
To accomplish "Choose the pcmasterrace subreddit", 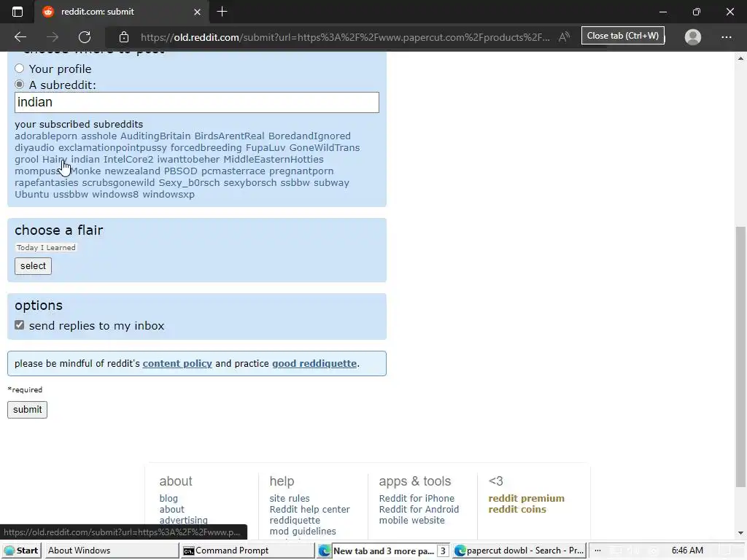I will point(233,171).
